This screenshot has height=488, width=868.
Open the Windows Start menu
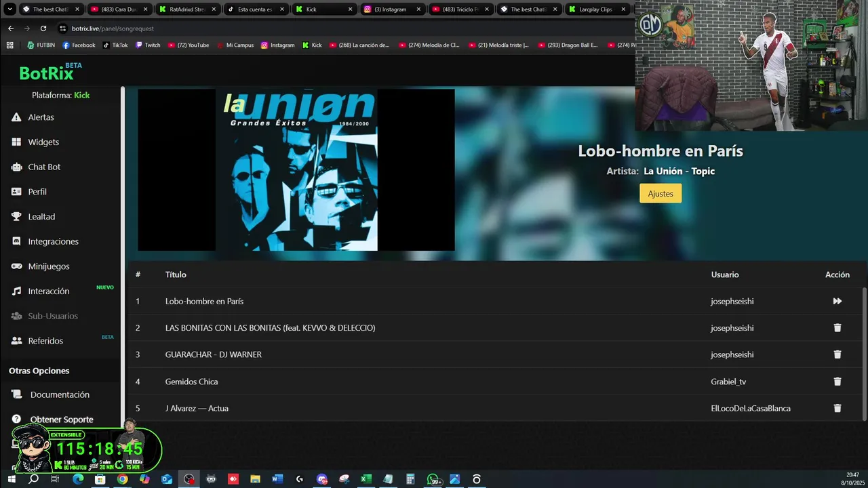[x=12, y=479]
